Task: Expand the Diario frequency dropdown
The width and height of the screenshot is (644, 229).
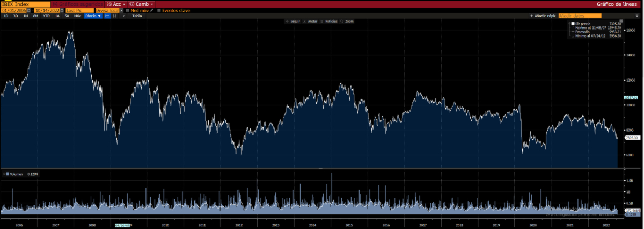Action: [x=93, y=16]
